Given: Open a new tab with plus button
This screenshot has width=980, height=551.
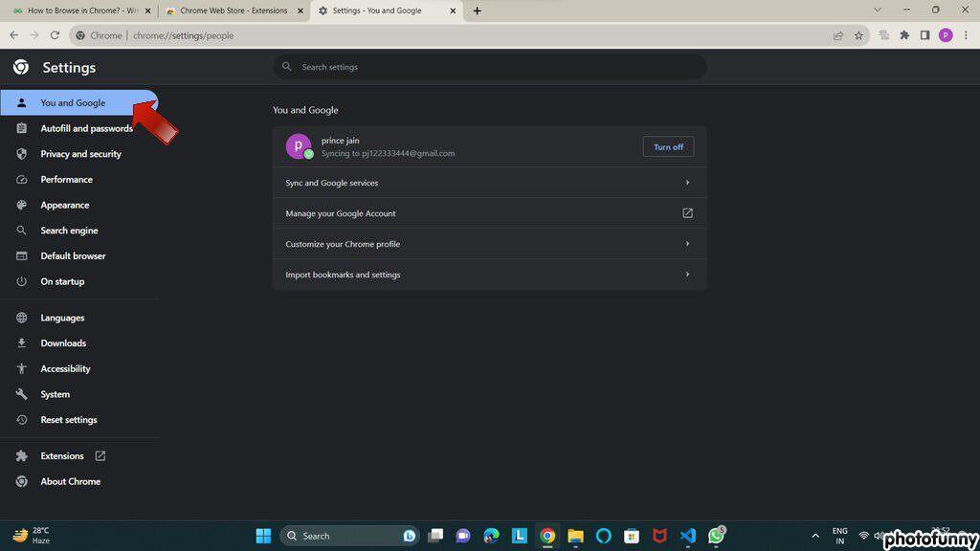Looking at the screenshot, I should (x=477, y=11).
